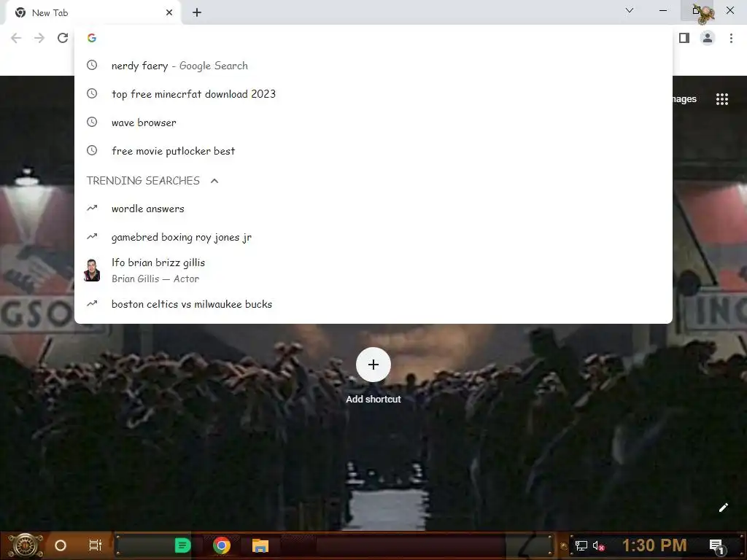Select the New Tab tab
This screenshot has width=747, height=560.
pyautogui.click(x=93, y=13)
